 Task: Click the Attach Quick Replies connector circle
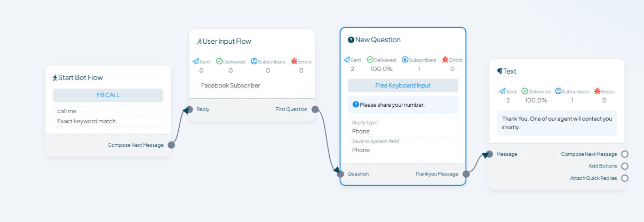pos(624,178)
